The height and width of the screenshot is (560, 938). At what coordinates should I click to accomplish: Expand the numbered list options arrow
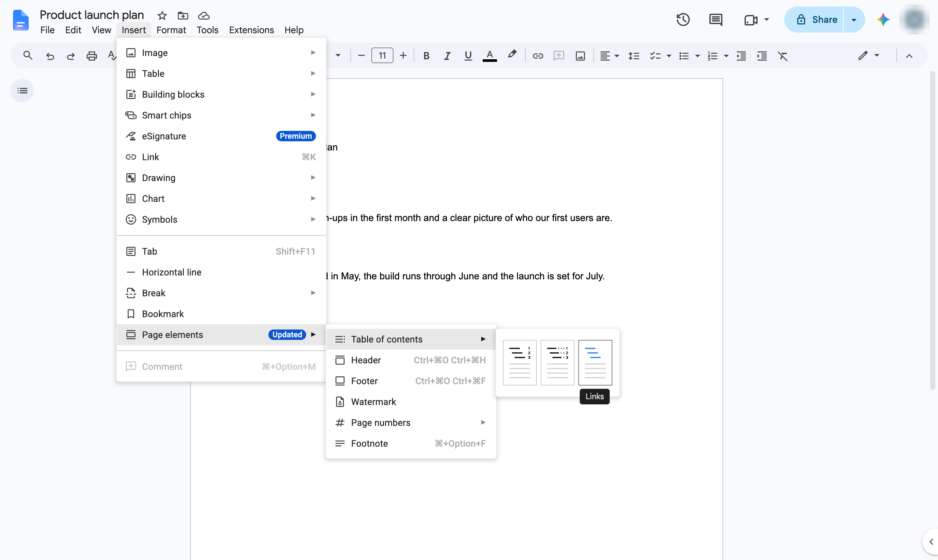click(726, 56)
